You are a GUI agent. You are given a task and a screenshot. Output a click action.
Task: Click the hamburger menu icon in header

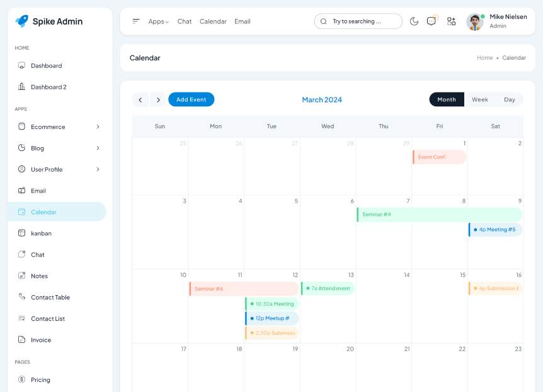136,21
